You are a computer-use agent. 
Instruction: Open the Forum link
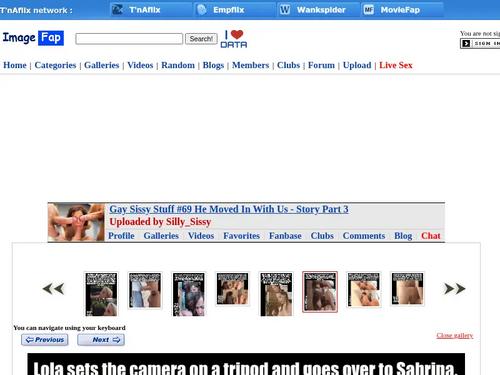tap(321, 65)
